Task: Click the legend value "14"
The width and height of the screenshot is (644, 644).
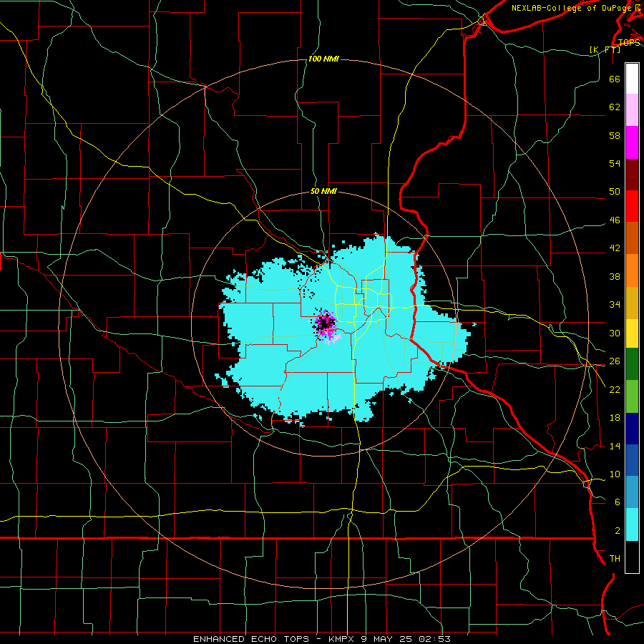Action: click(615, 447)
